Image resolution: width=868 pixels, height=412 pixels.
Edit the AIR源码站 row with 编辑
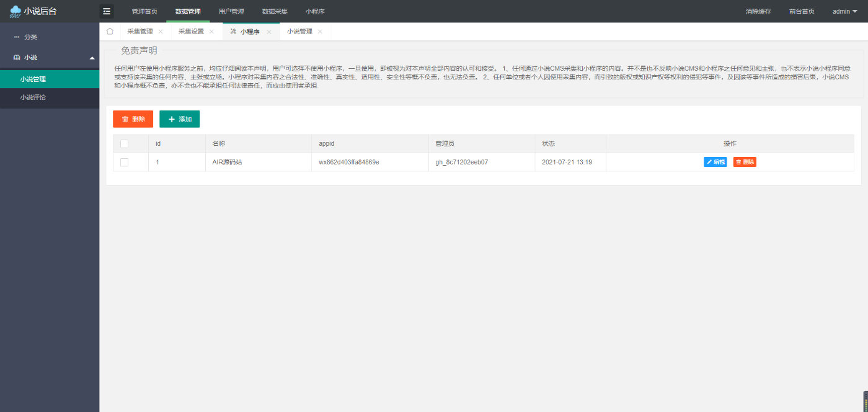tap(715, 162)
